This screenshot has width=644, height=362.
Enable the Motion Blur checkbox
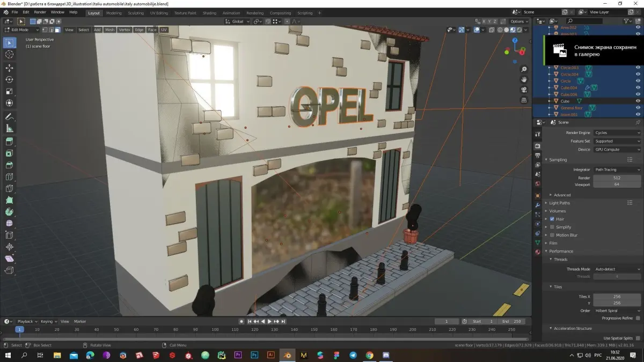click(552, 235)
